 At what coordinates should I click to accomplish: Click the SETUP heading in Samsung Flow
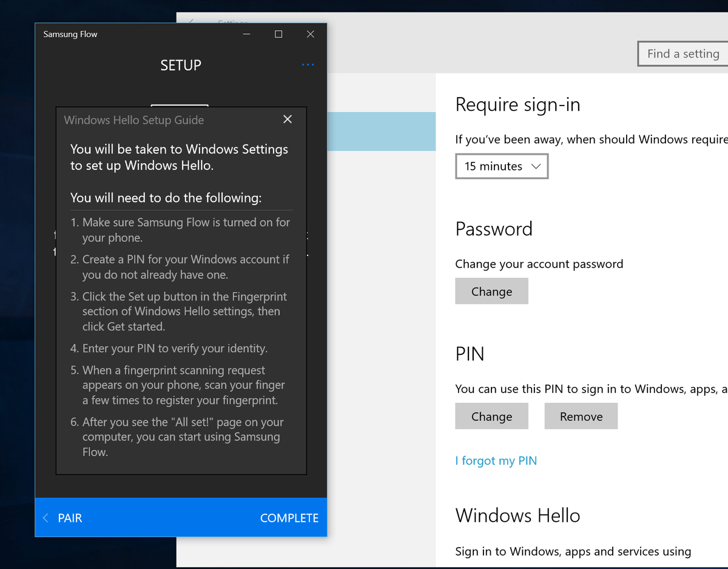pos(181,65)
